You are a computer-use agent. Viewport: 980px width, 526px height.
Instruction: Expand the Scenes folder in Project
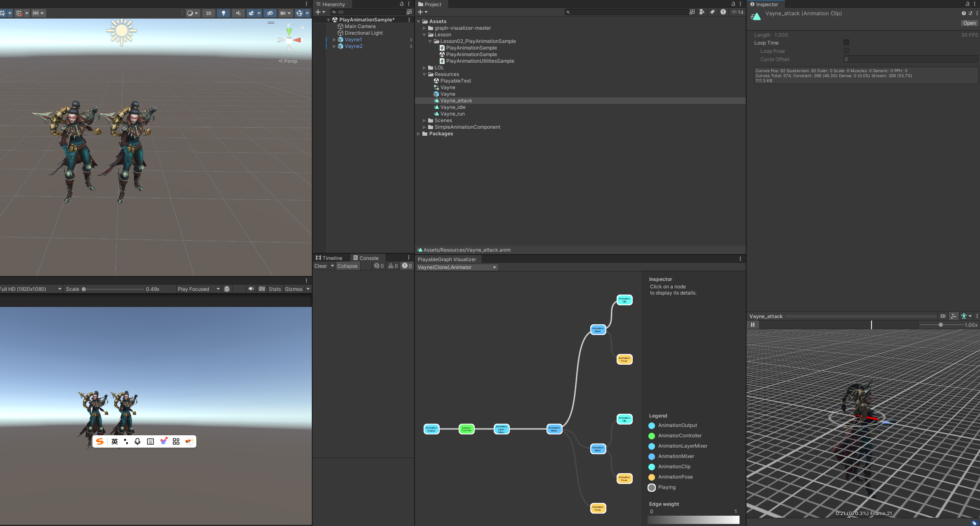424,120
